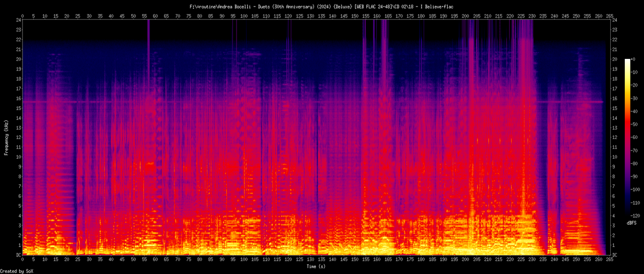Screen dimensions: 644x274
Task: Click the 'DC' label on the left frequency axis
Action: point(18,255)
